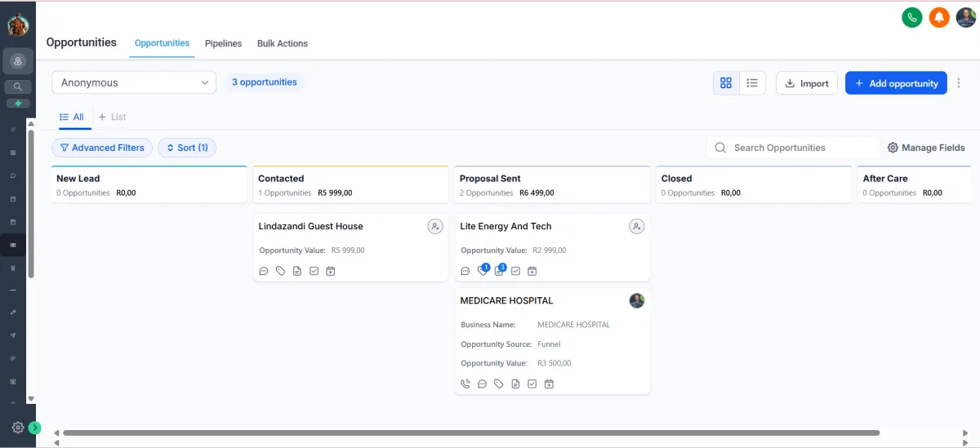980x448 pixels.
Task: Open notes icon with badge 3 on Lite Energy card
Action: tap(500, 270)
